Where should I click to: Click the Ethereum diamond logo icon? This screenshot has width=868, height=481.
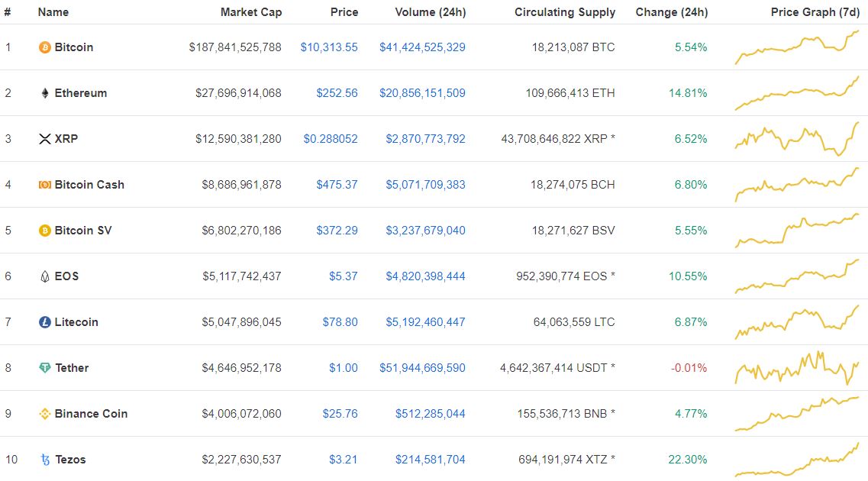[x=45, y=93]
